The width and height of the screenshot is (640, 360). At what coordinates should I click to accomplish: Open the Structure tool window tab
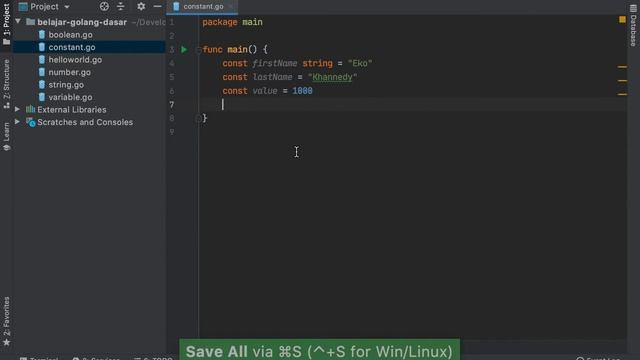(7, 84)
